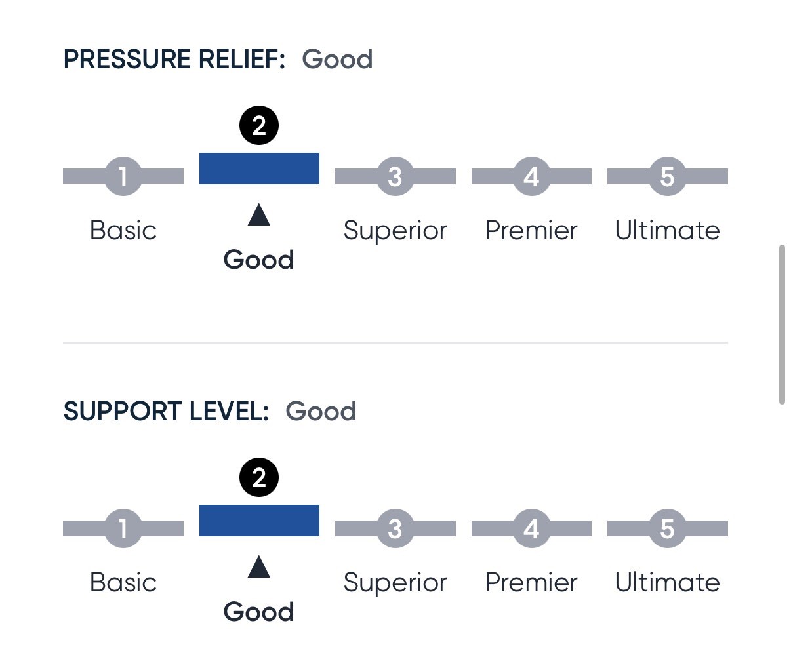This screenshot has height=672, width=791.
Task: Choose level 5 circle in Support Level scale
Action: 667,528
